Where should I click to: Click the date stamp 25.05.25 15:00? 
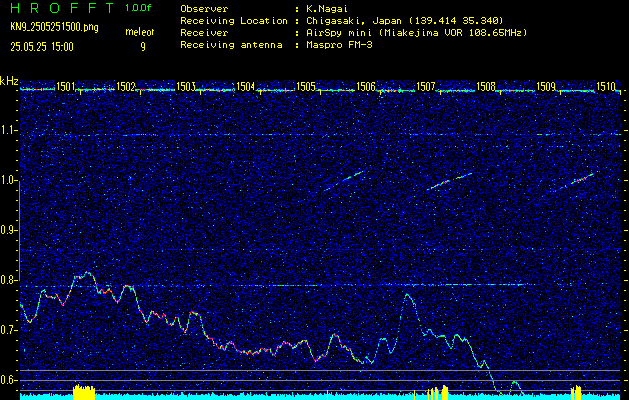42,47
